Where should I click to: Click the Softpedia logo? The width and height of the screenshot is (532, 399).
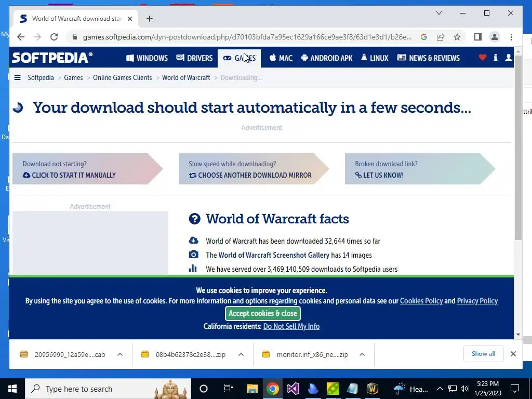click(x=52, y=58)
